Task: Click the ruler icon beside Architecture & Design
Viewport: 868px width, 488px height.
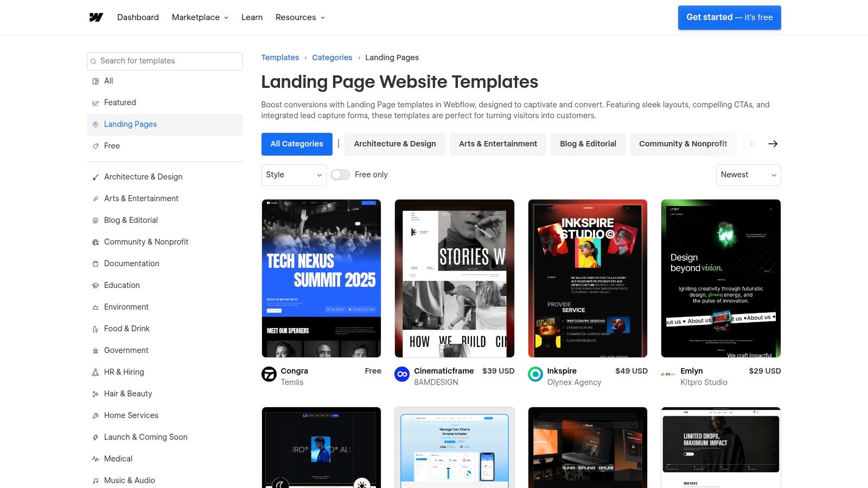Action: [x=95, y=177]
